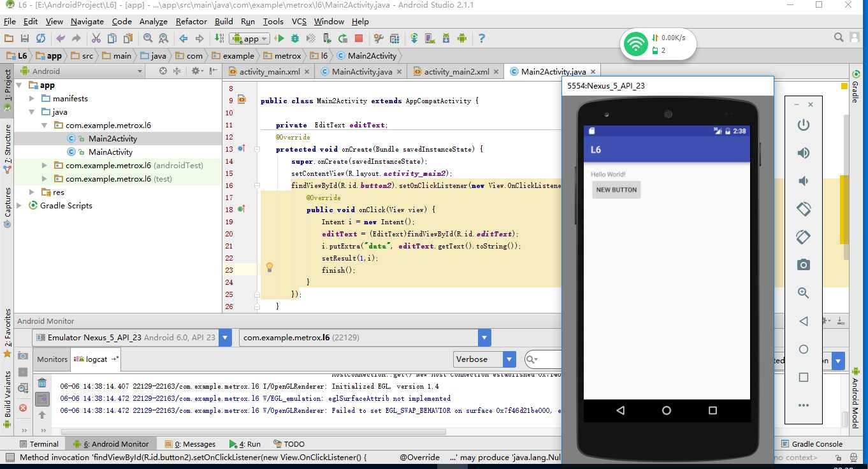
Task: Open the Build menu
Action: click(224, 21)
